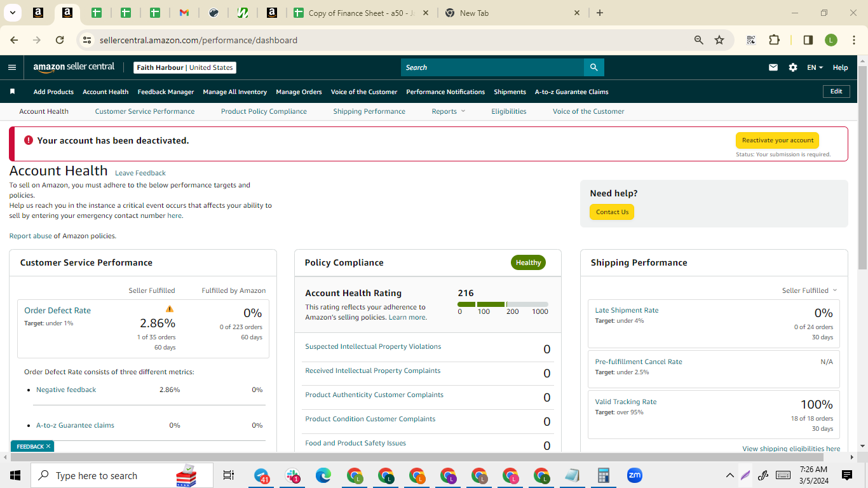Switch to the New Tab browser tab

pyautogui.click(x=513, y=13)
